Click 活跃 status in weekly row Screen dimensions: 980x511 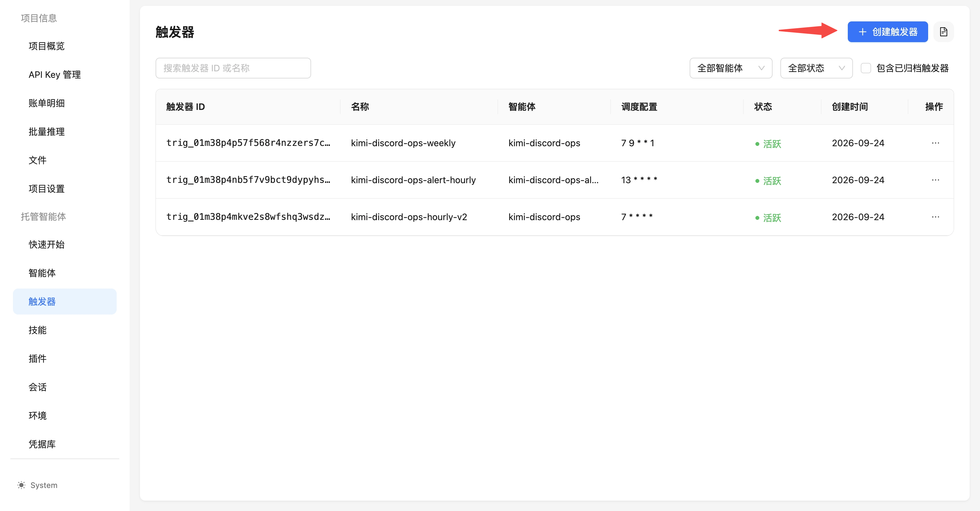768,144
